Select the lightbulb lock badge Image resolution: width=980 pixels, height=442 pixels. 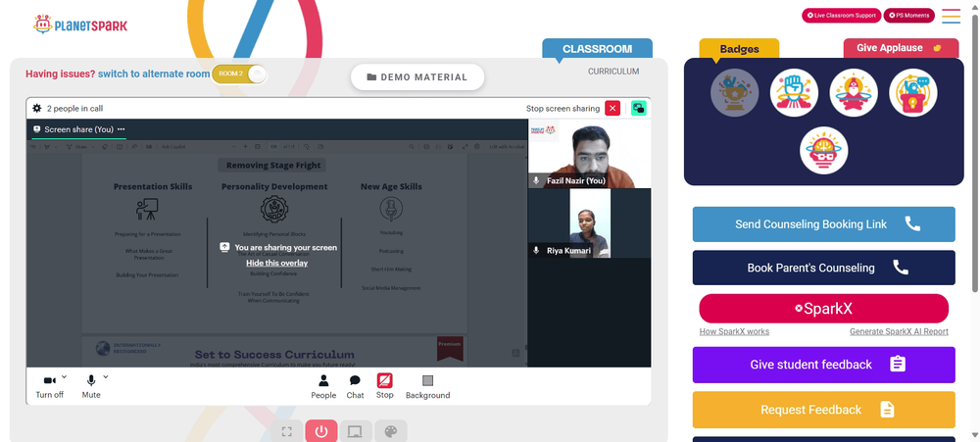[912, 92]
